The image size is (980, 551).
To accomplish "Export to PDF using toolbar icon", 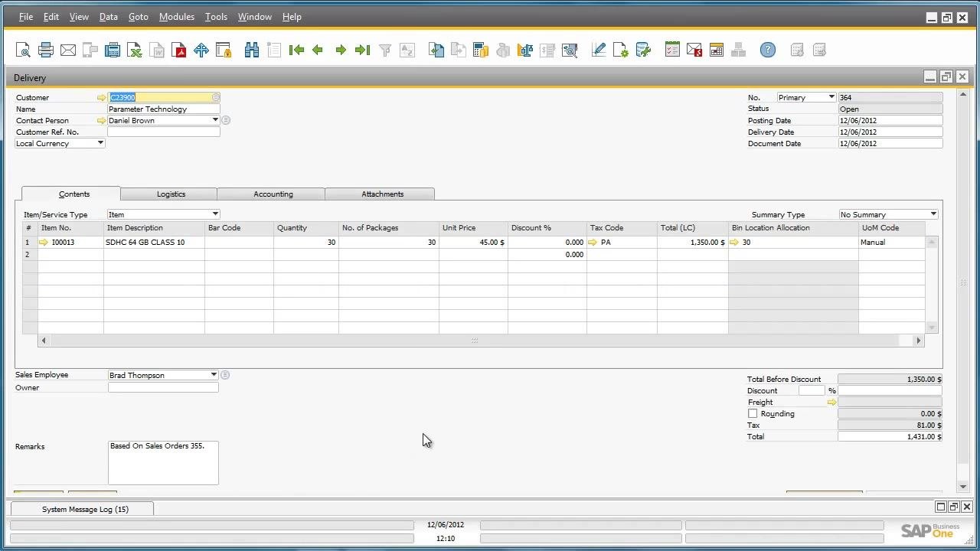I will 179,51.
